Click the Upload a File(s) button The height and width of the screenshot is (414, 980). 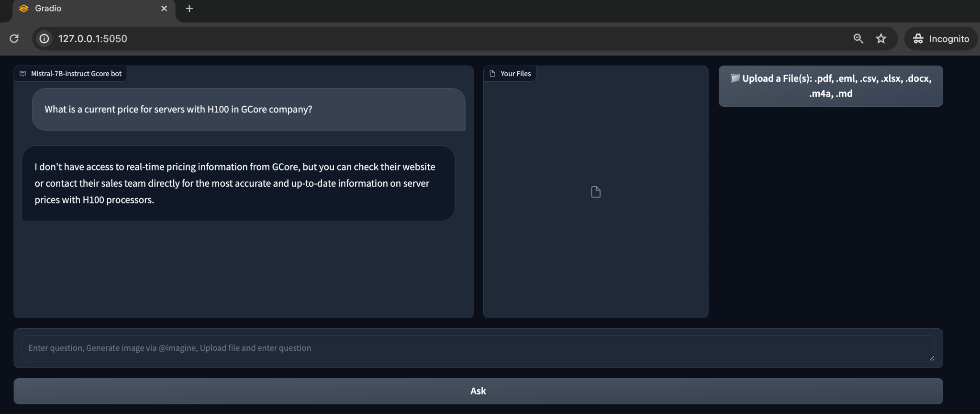(831, 86)
